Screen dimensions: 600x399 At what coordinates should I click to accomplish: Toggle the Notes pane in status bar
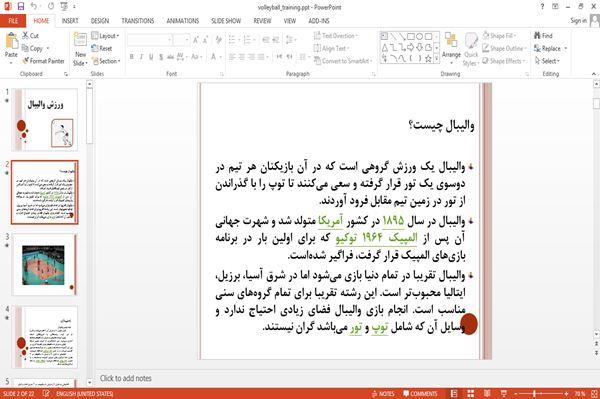click(x=383, y=394)
